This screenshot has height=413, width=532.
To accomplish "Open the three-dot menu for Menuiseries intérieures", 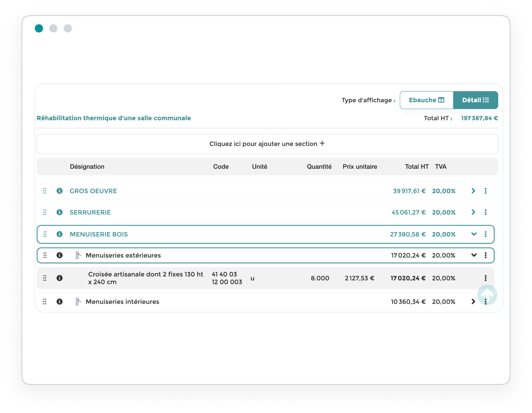I will [x=486, y=302].
